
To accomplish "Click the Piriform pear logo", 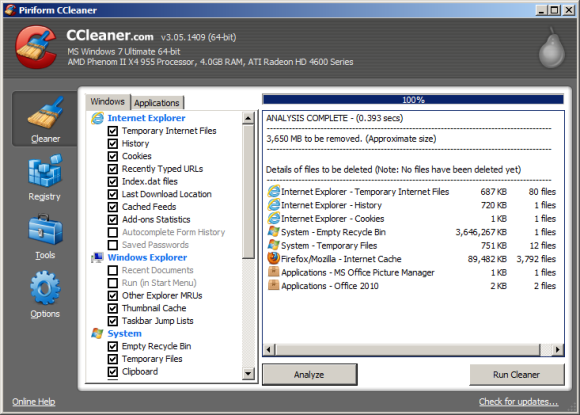I will coord(552,48).
